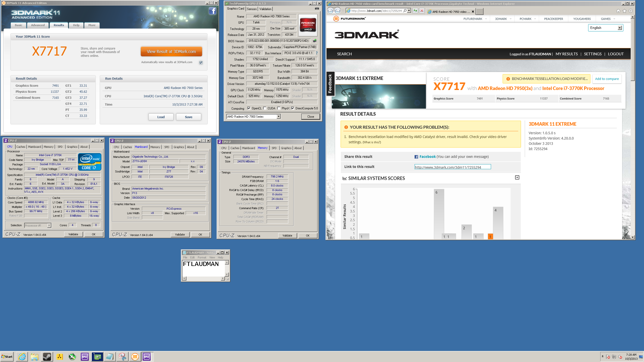This screenshot has height=362, width=644.
Task: Expand the PCMARK navigation menu
Action: (535, 19)
